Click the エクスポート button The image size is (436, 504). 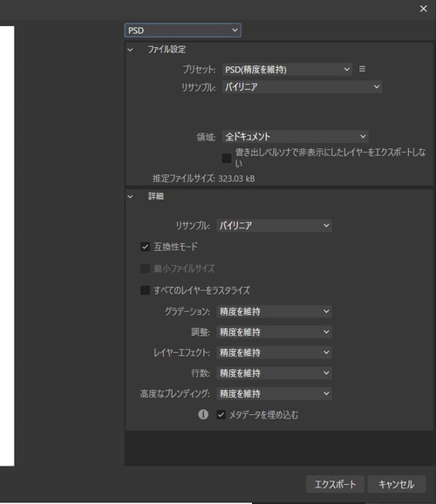pyautogui.click(x=335, y=485)
